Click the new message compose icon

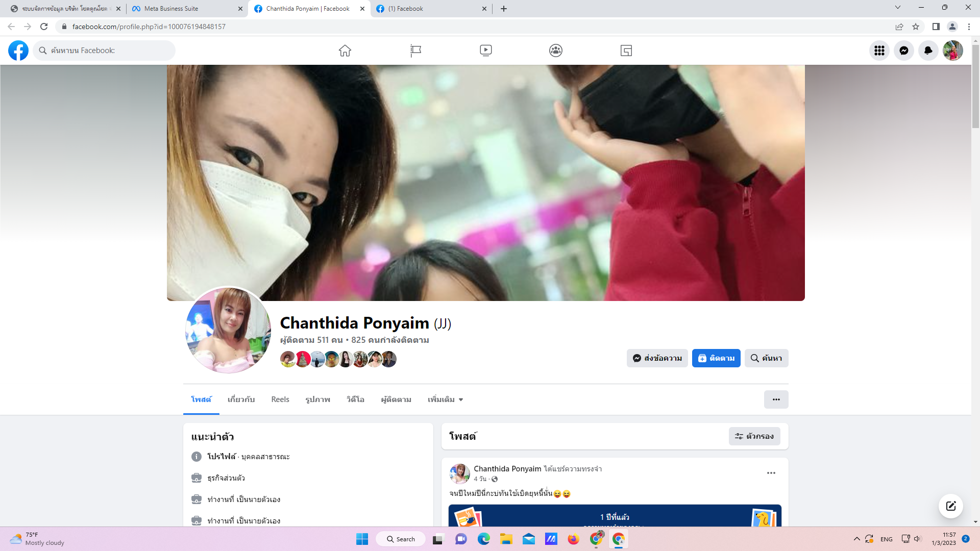click(950, 506)
